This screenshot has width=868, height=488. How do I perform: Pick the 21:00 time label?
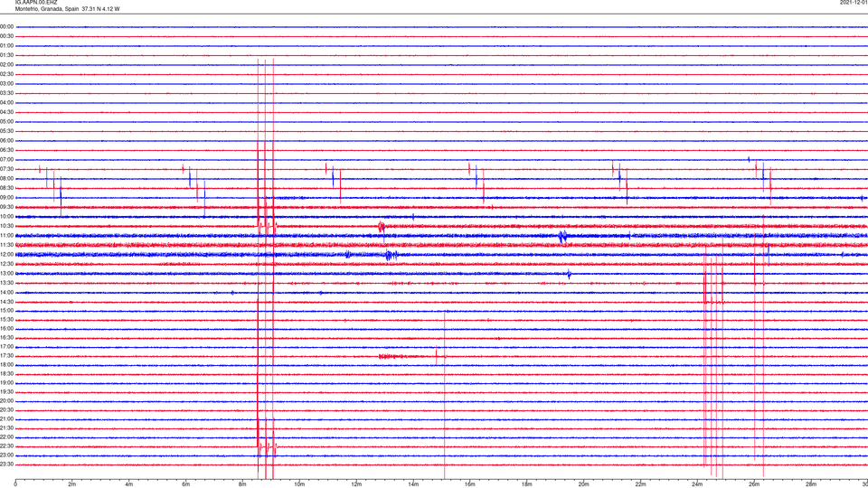[6, 418]
